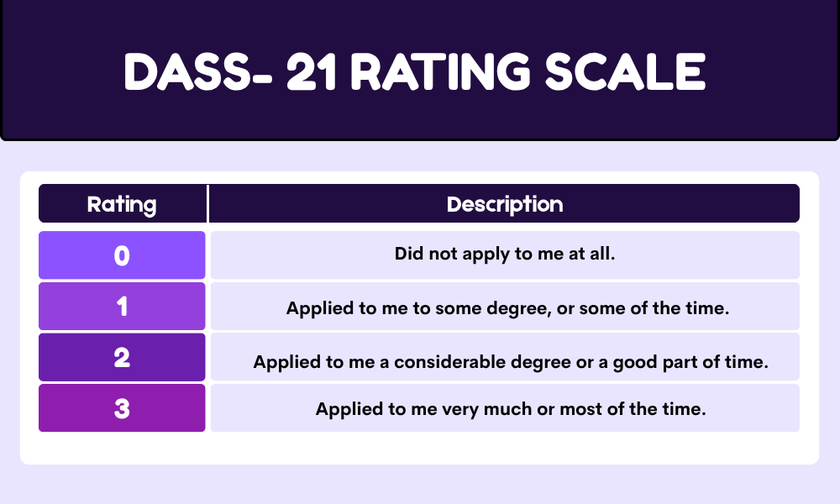
Task: Click the number '21' in the title
Action: point(311,71)
